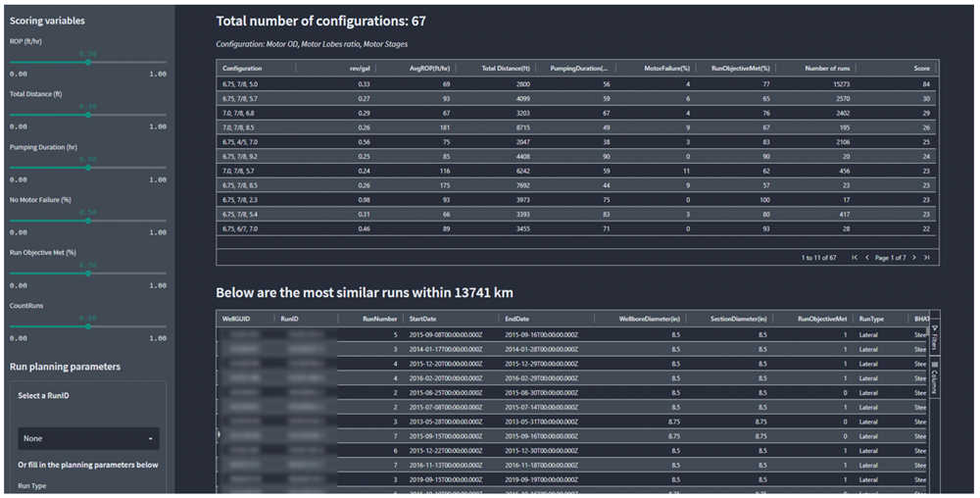
Task: Click the CountRuns slider handle
Action: point(88,326)
